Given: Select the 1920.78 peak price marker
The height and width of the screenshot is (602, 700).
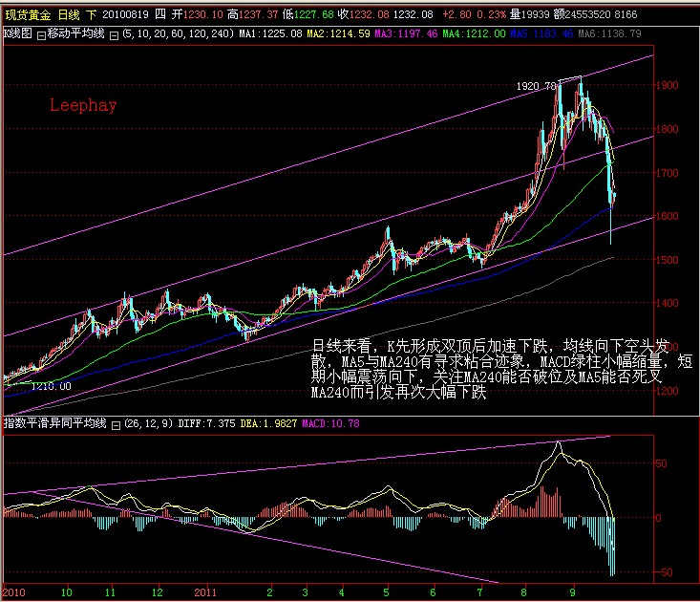Looking at the screenshot, I should pos(536,86).
